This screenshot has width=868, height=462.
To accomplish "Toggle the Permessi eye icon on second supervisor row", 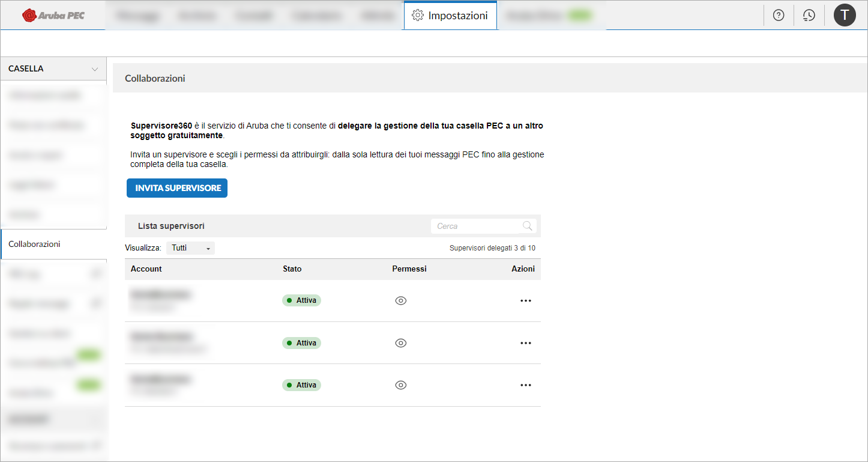I will tap(401, 342).
